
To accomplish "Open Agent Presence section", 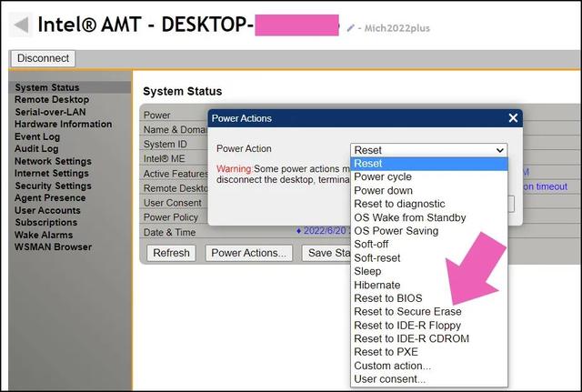I will pyautogui.click(x=50, y=198).
